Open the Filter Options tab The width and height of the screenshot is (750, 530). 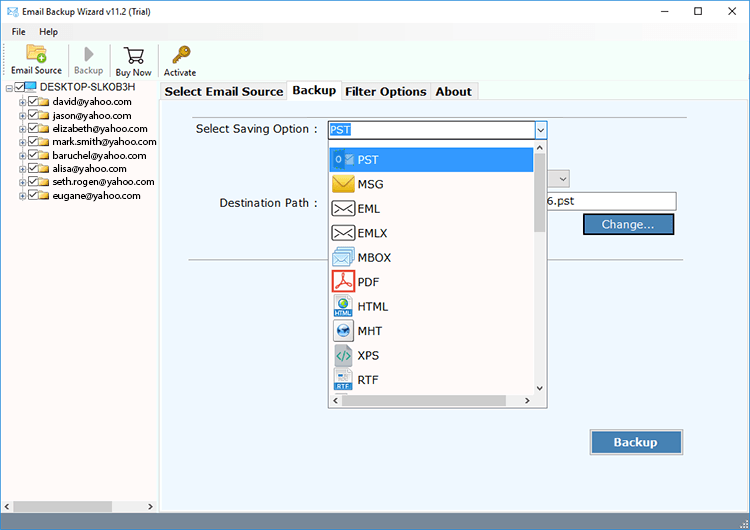click(x=386, y=91)
